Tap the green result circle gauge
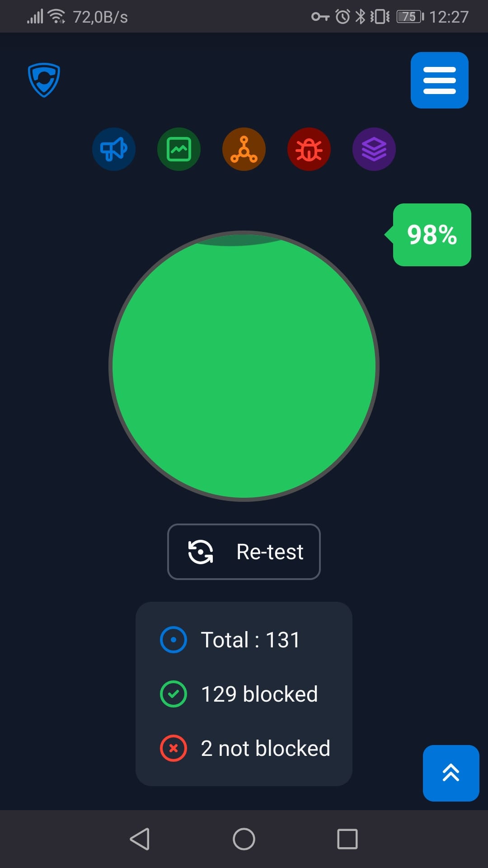The height and width of the screenshot is (868, 488). 244,366
